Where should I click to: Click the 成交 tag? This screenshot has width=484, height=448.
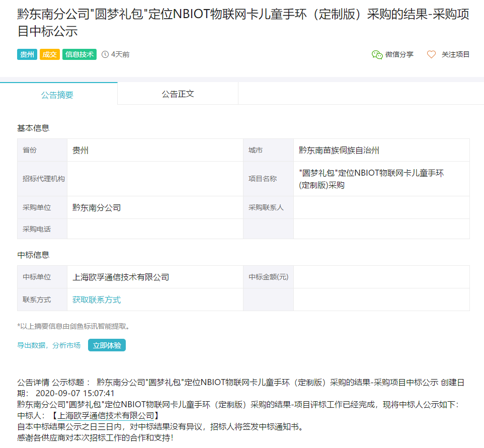tap(50, 54)
